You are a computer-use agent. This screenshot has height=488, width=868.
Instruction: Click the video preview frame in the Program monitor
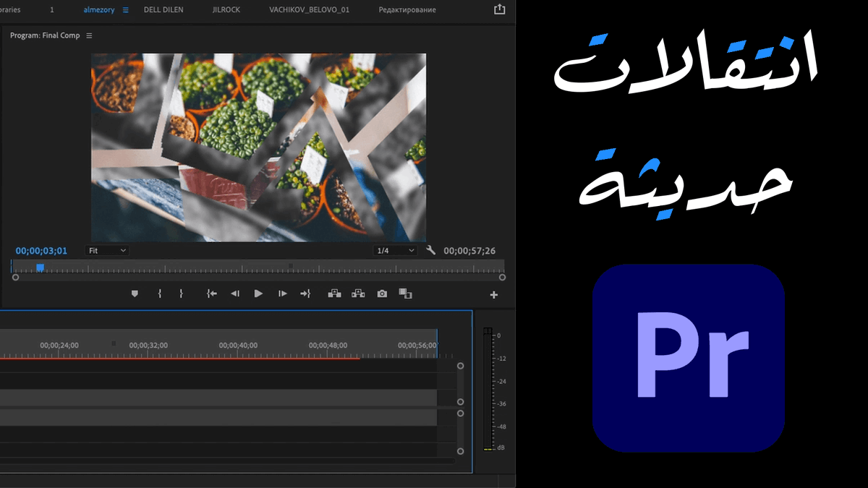coord(258,147)
